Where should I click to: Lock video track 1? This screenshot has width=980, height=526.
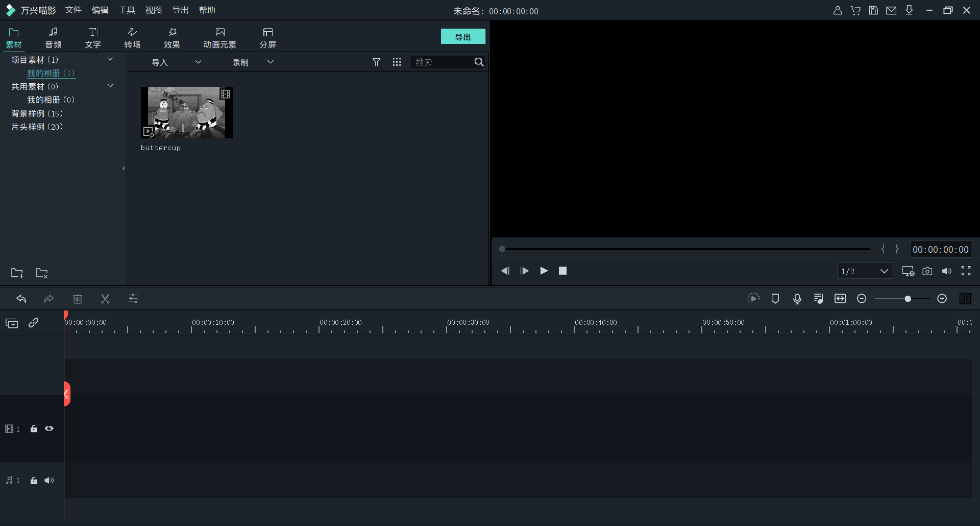[x=34, y=429]
